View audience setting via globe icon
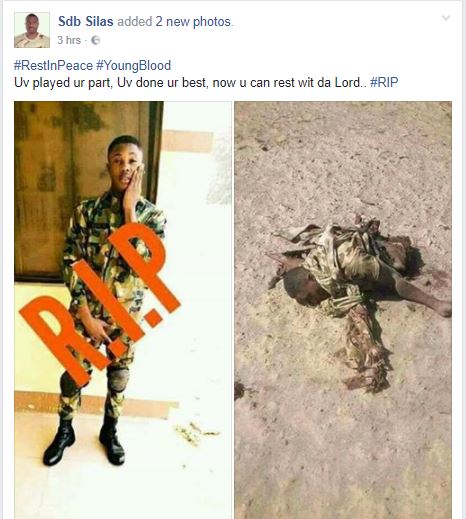 click(x=96, y=40)
